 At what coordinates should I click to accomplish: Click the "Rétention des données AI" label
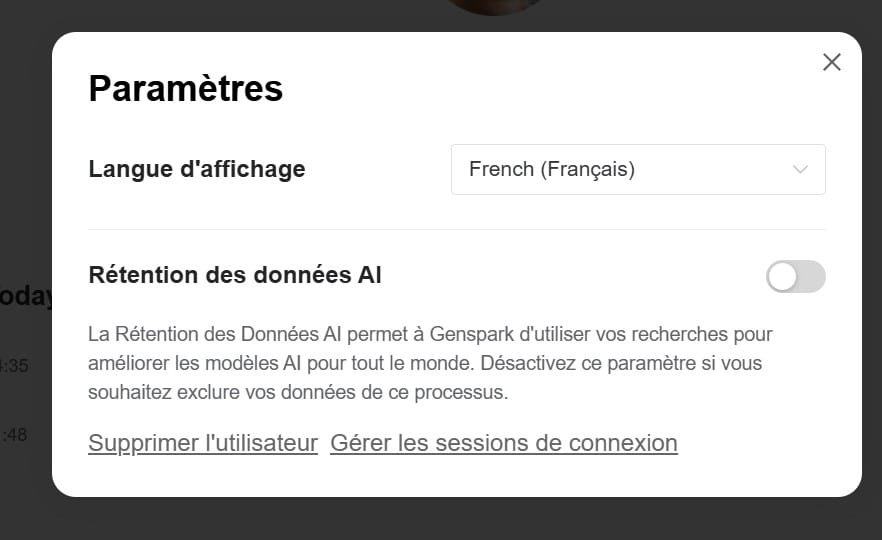[235, 275]
